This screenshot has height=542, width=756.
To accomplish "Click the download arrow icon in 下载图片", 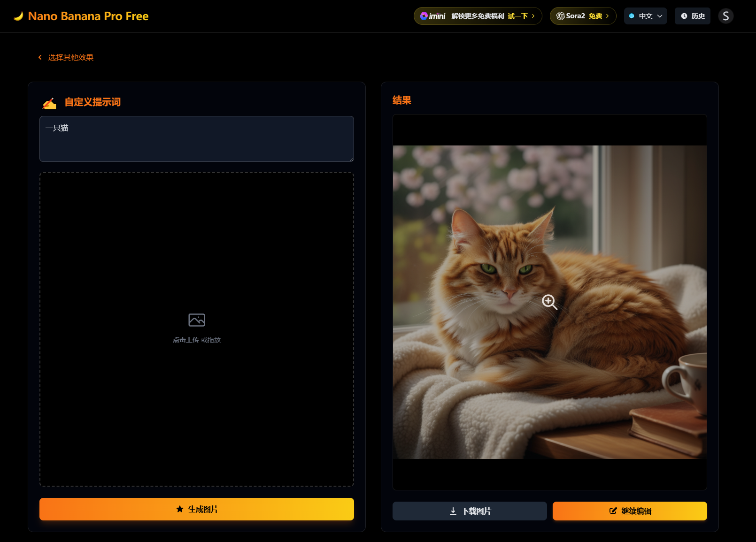I will [453, 511].
